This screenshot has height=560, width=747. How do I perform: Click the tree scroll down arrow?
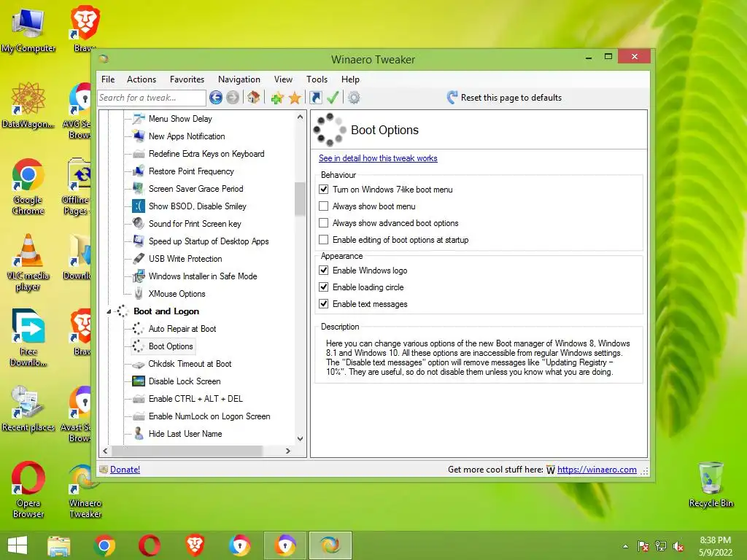tap(300, 438)
